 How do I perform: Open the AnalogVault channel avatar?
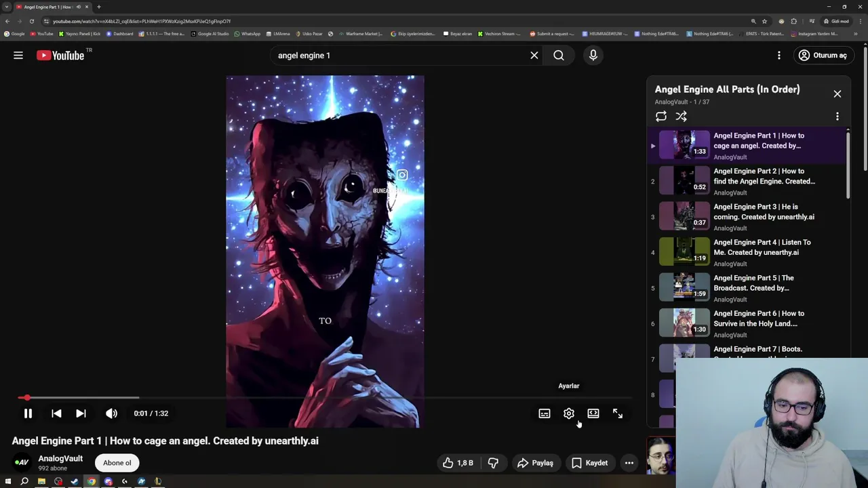coord(22,463)
